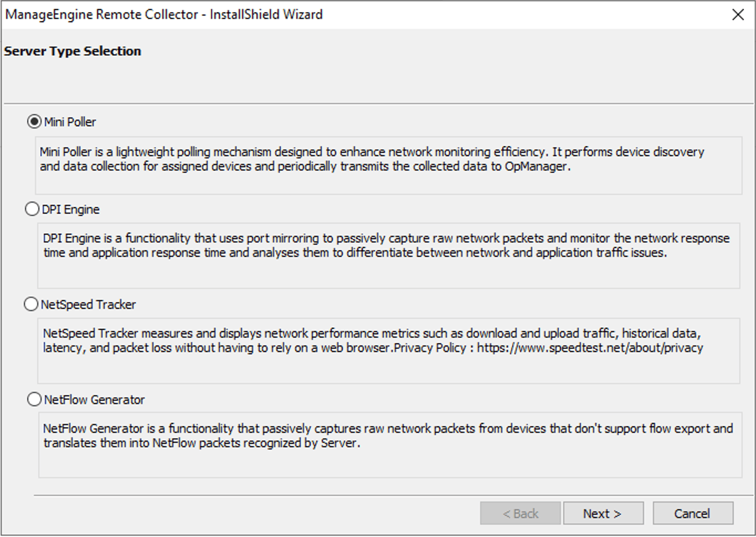This screenshot has height=537, width=756.
Task: Click the Mini Poller description text
Action: 371,159
